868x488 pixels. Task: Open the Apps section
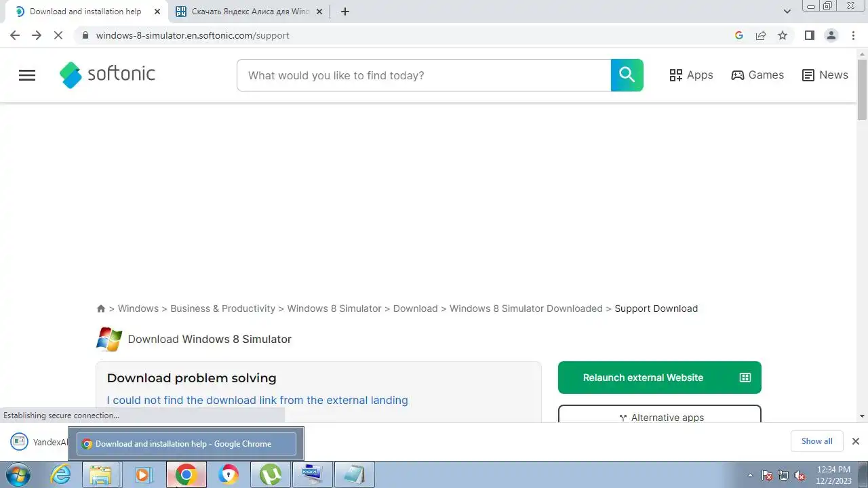point(691,75)
